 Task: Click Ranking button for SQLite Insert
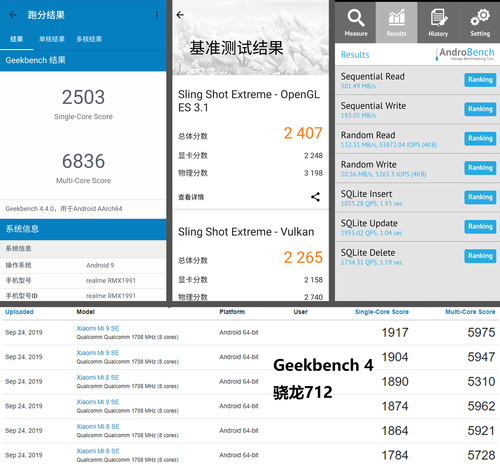[x=480, y=197]
